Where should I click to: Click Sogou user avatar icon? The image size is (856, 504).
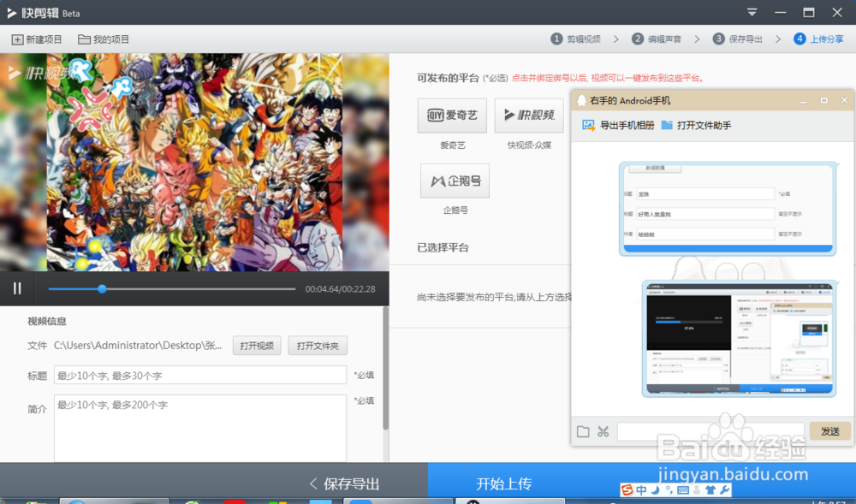[x=697, y=489]
